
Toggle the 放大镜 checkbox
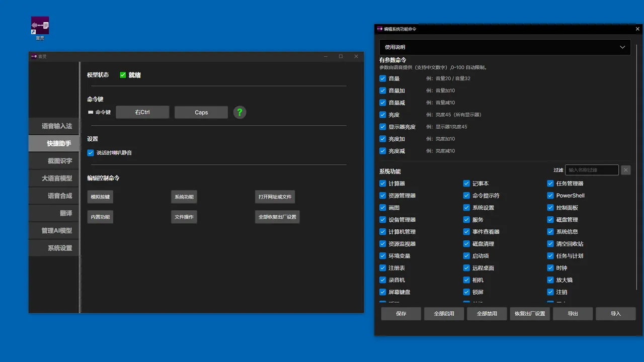coord(550,280)
